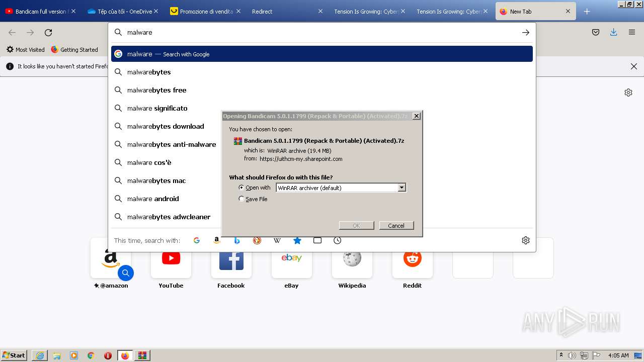Choose the malware significato suggestion
The width and height of the screenshot is (644, 362).
click(x=322, y=108)
